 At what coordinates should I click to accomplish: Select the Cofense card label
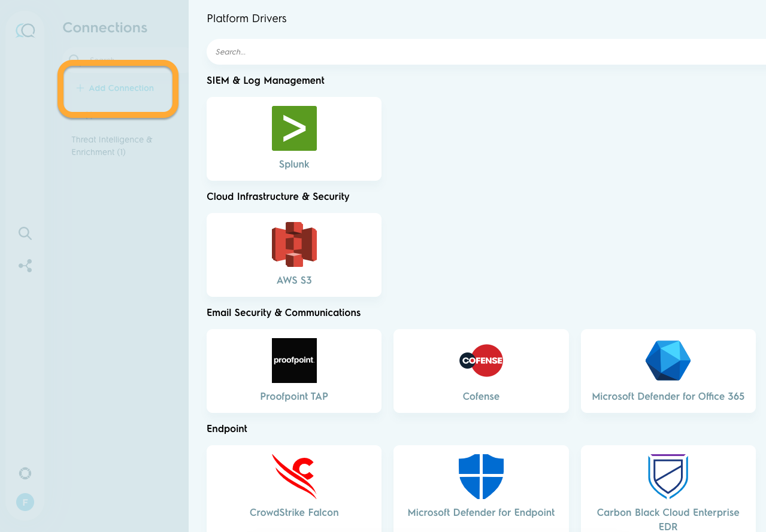tap(481, 396)
